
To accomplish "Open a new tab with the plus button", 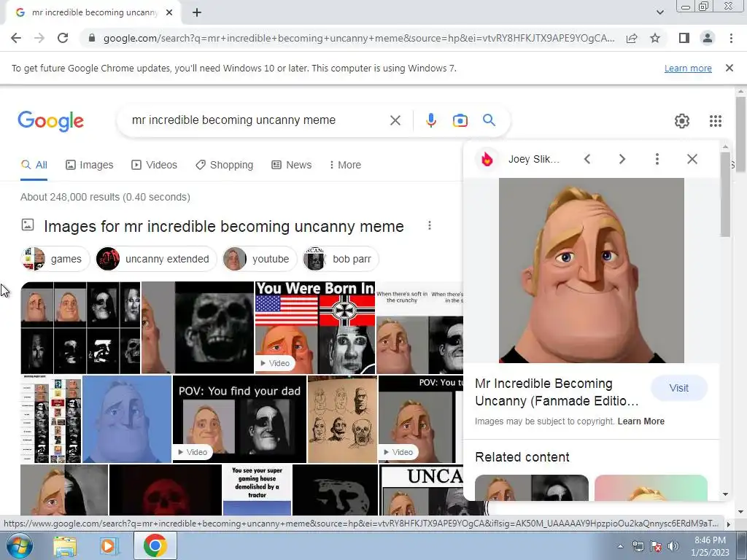I will pyautogui.click(x=197, y=12).
